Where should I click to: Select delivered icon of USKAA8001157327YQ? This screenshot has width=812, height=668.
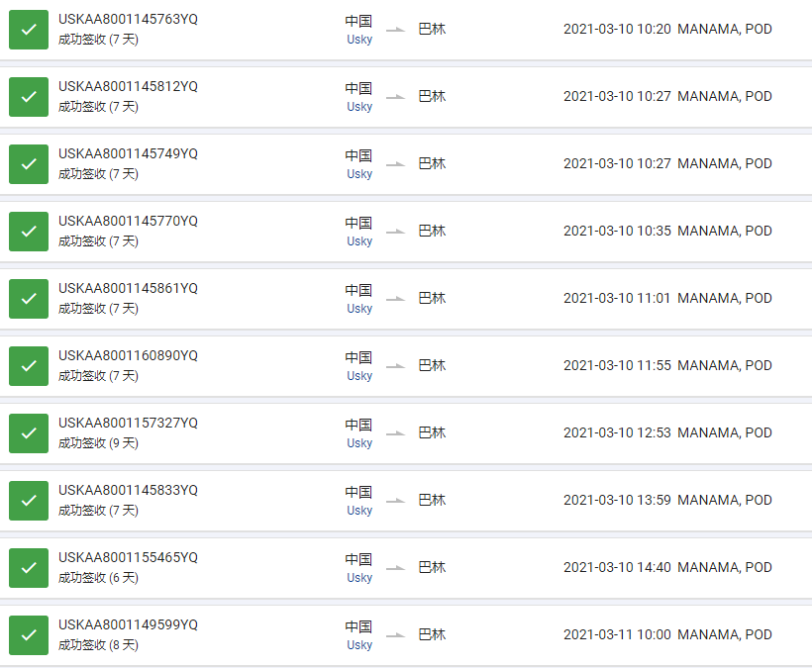[x=29, y=433]
